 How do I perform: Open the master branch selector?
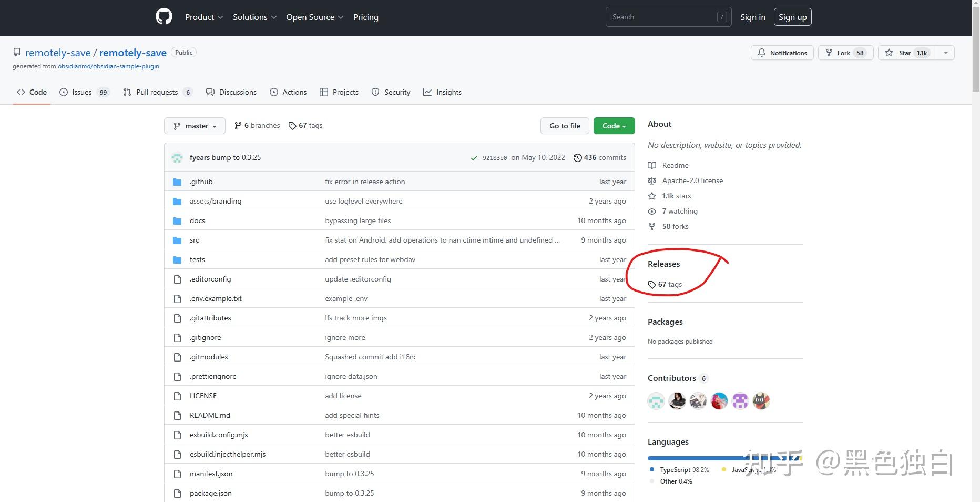195,126
